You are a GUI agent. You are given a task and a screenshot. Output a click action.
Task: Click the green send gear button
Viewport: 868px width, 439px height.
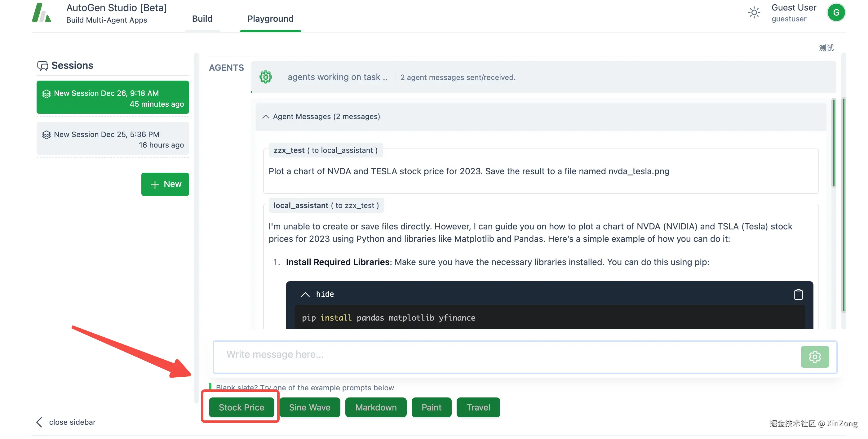(814, 357)
